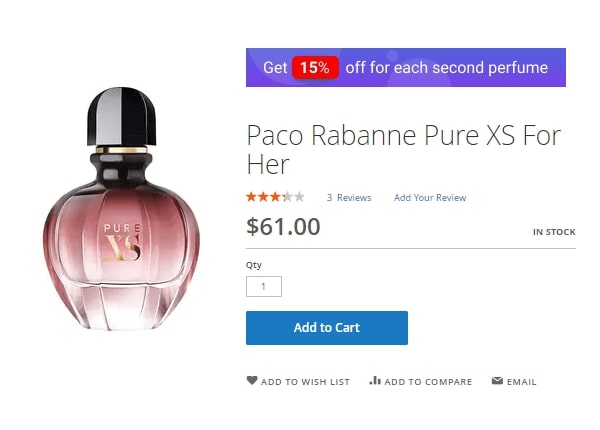Viewport: 600px width, 430px height.
Task: Click the black cap of the perfume bottle
Action: [119, 115]
